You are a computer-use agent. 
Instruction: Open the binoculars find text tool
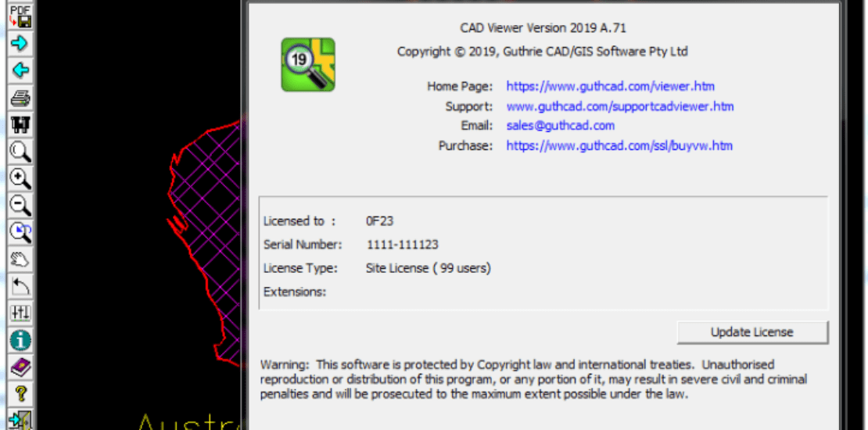[x=20, y=124]
